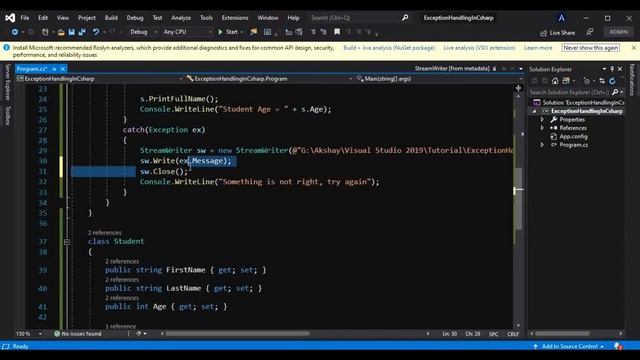Click the Solution Explorer horizontal scrollbar thumb
This screenshot has height=360, width=640.
tap(562, 333)
